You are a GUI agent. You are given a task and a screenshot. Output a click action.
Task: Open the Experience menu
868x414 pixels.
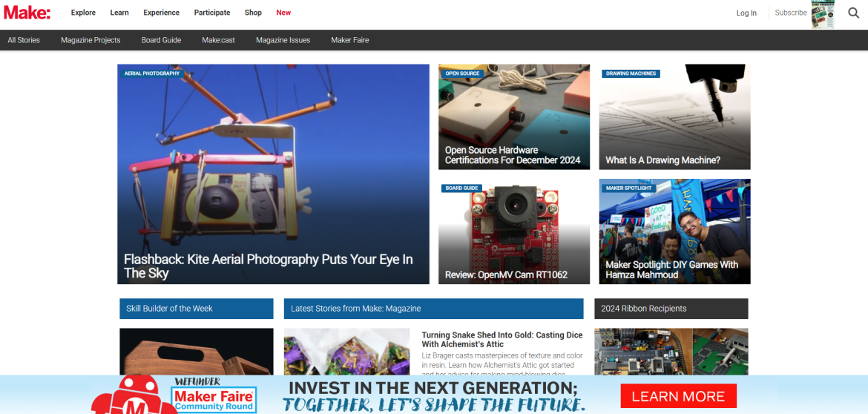(161, 13)
